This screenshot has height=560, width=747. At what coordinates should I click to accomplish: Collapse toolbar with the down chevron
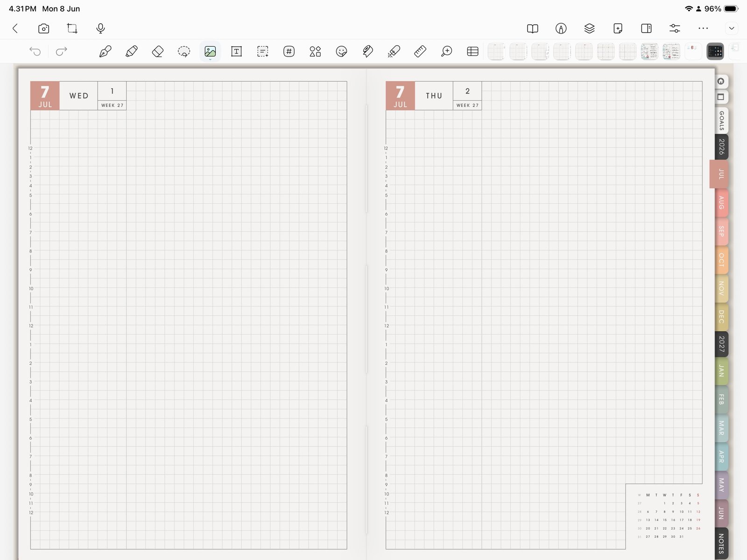(732, 28)
